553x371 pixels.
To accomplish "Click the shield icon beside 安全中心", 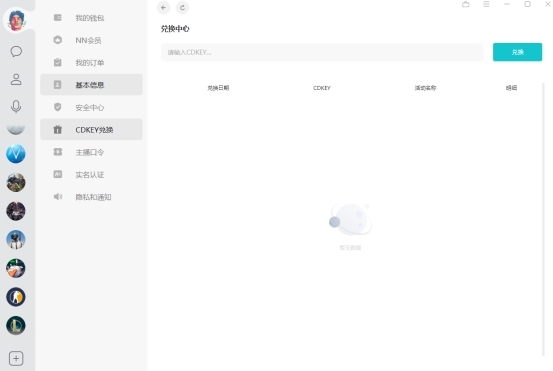I will (57, 107).
